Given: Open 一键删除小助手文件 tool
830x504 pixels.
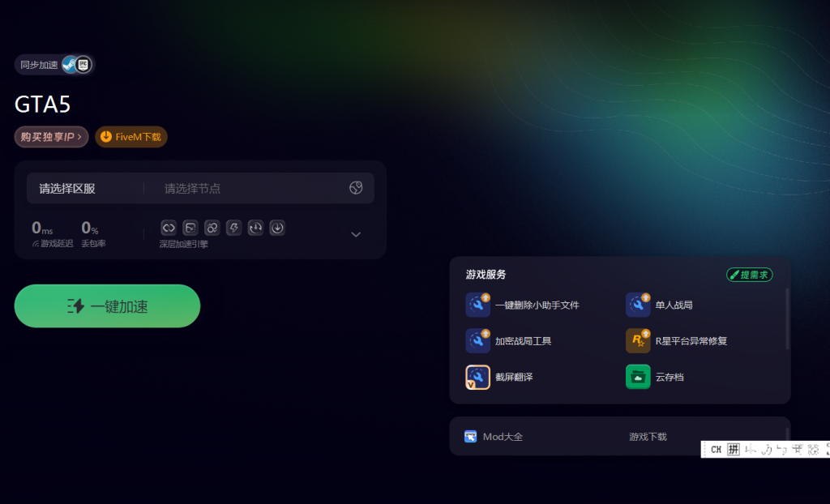Looking at the screenshot, I should click(523, 305).
